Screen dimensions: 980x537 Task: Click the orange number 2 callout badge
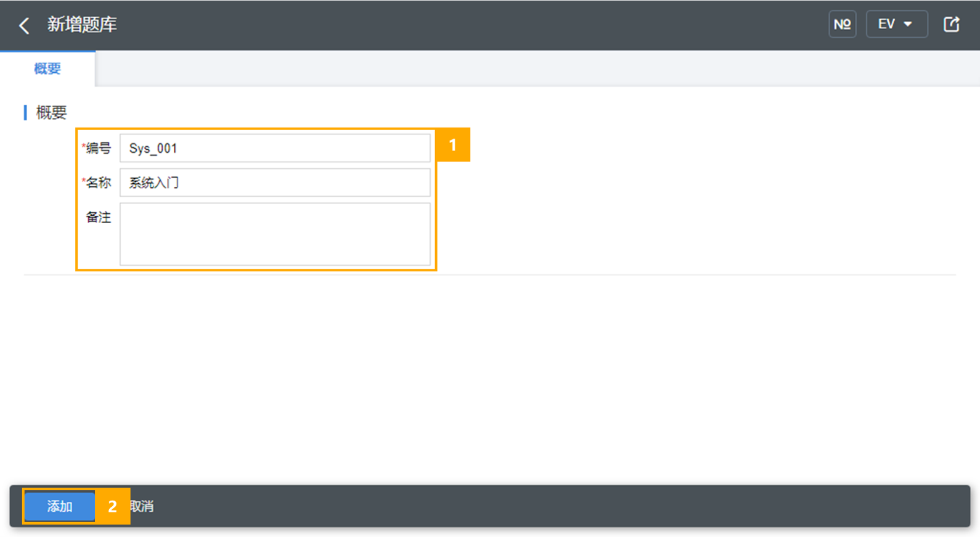pyautogui.click(x=112, y=506)
